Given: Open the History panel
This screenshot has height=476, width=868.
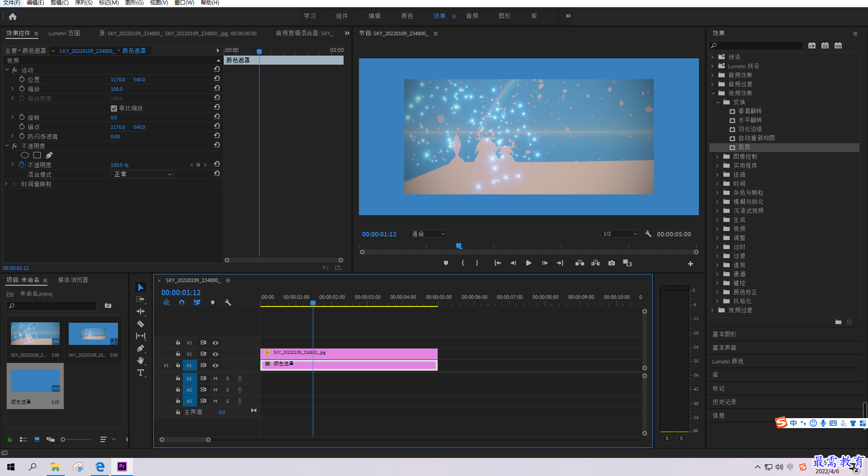Looking at the screenshot, I should pos(724,402).
